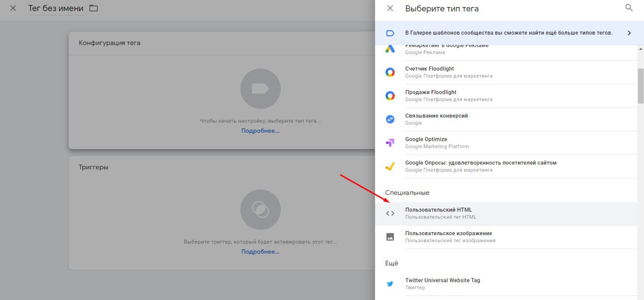Click the Подробнее link in Триггеры card
Screen dimensions: 644x300
(x=260, y=252)
